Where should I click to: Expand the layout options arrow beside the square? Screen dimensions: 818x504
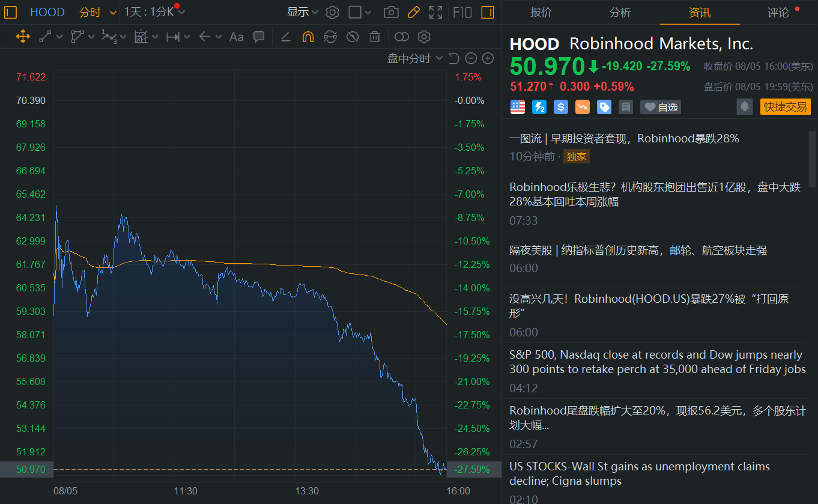click(x=368, y=12)
